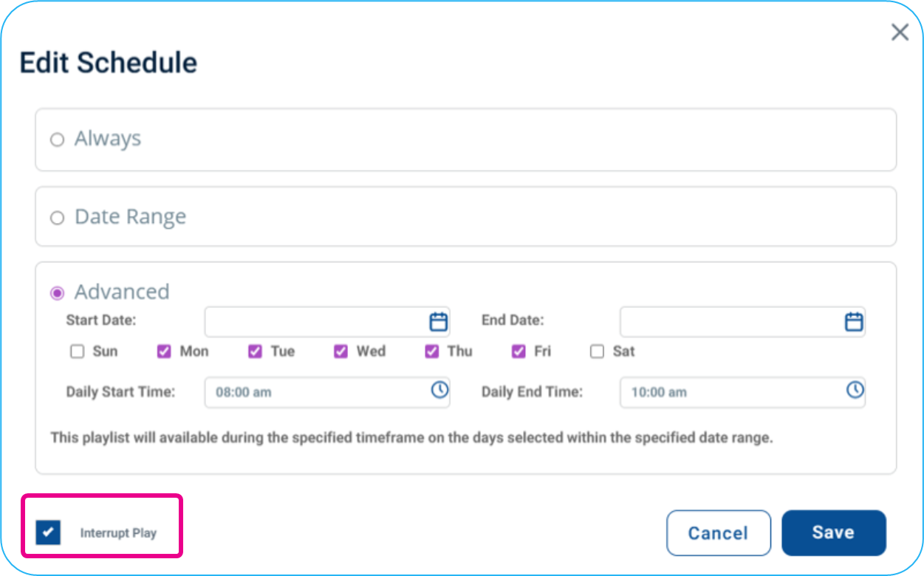Open the Start Date calendar picker icon
Viewport: 924px width, 576px height.
(x=439, y=321)
